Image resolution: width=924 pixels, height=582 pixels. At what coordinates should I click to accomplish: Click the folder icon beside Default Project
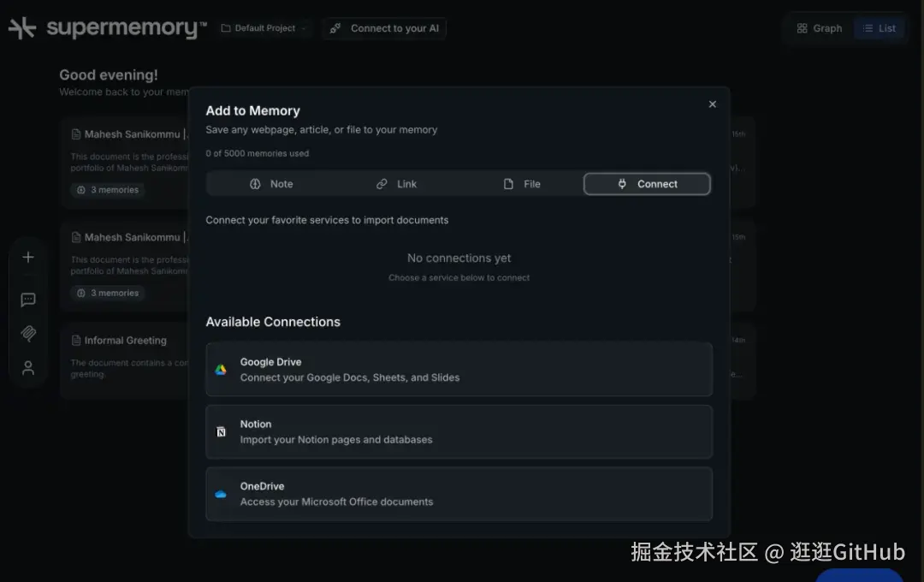click(x=226, y=28)
